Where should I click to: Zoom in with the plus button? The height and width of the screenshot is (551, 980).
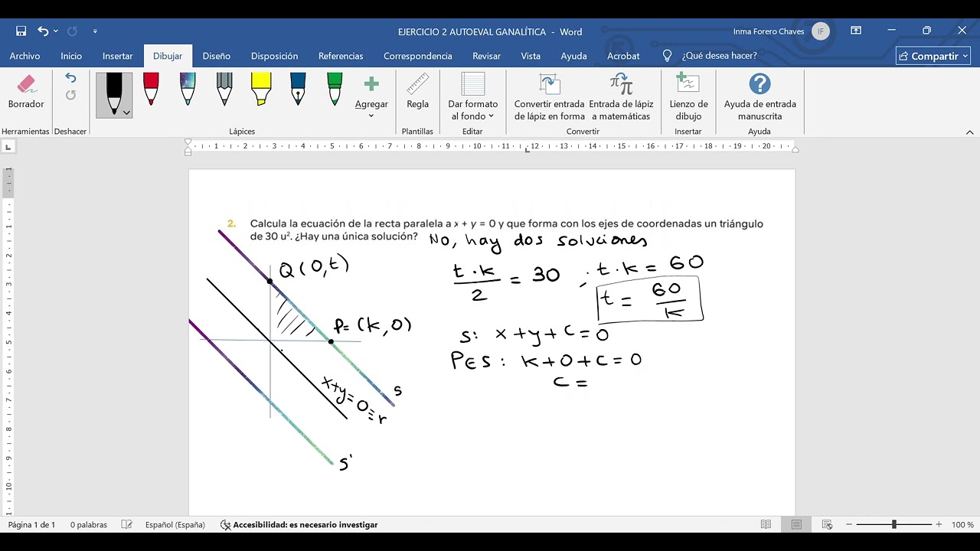point(939,525)
